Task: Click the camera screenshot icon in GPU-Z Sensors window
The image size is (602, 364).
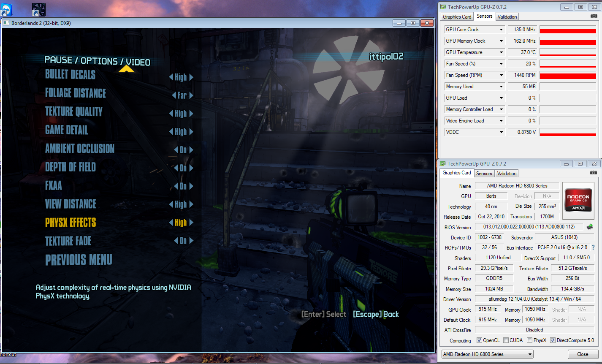Action: [594, 16]
